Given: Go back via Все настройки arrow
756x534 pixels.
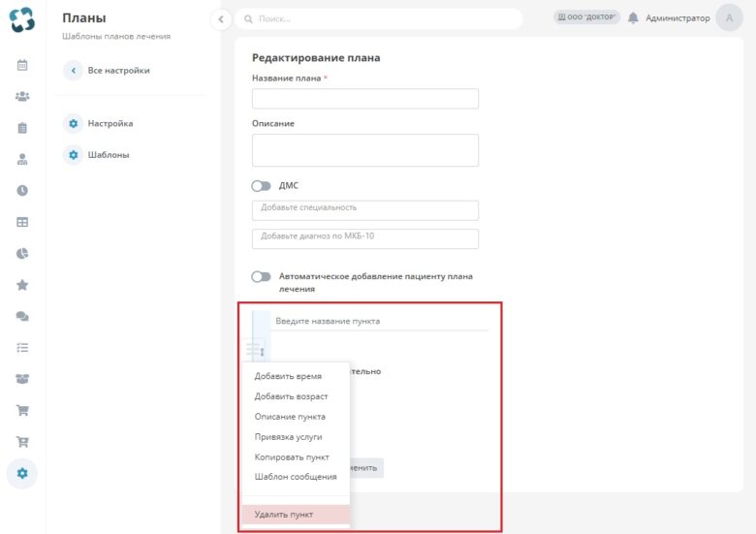Looking at the screenshot, I should pyautogui.click(x=74, y=71).
